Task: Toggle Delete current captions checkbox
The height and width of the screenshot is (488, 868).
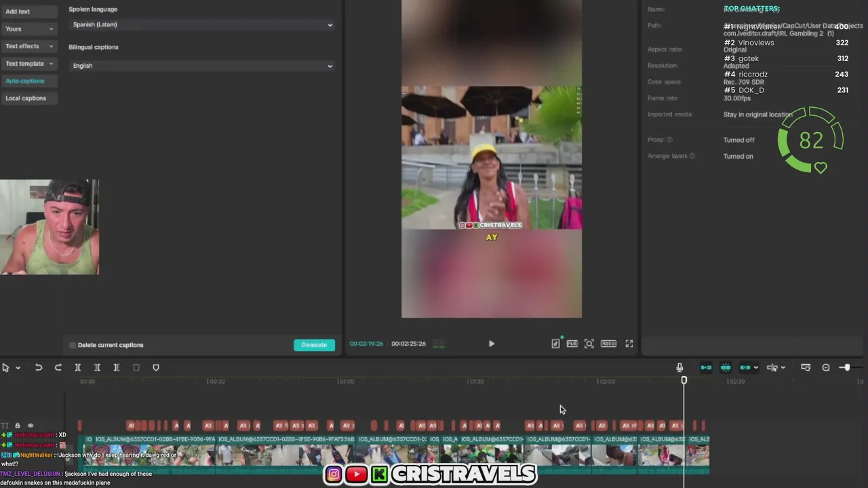Action: [73, 345]
